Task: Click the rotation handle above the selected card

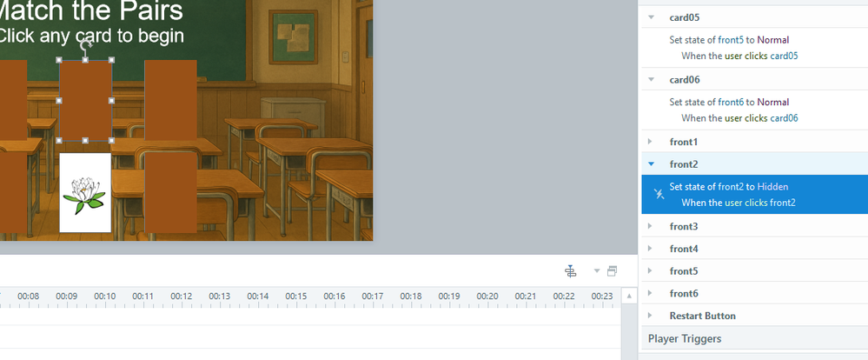Action: tap(85, 44)
